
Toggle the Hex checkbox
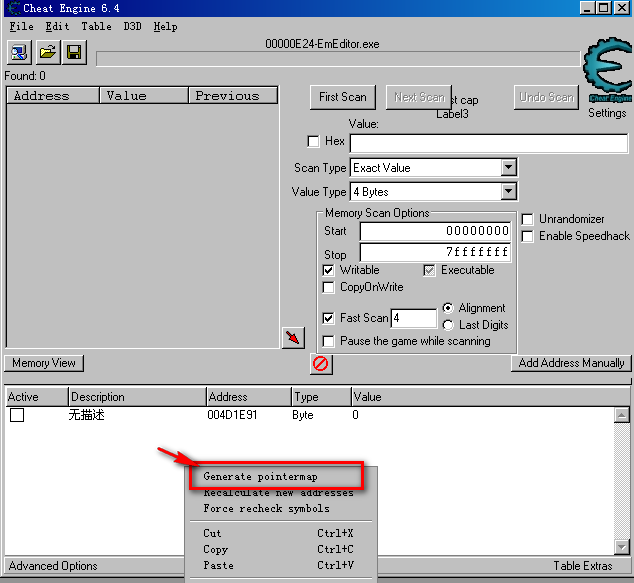click(313, 142)
